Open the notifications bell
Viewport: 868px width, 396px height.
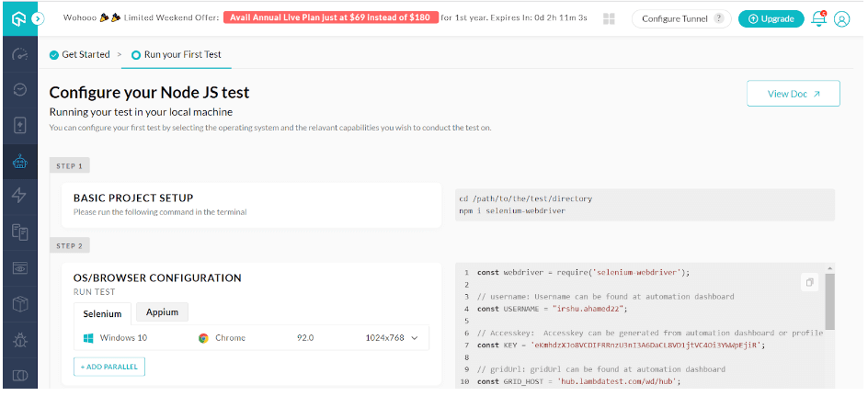(818, 18)
